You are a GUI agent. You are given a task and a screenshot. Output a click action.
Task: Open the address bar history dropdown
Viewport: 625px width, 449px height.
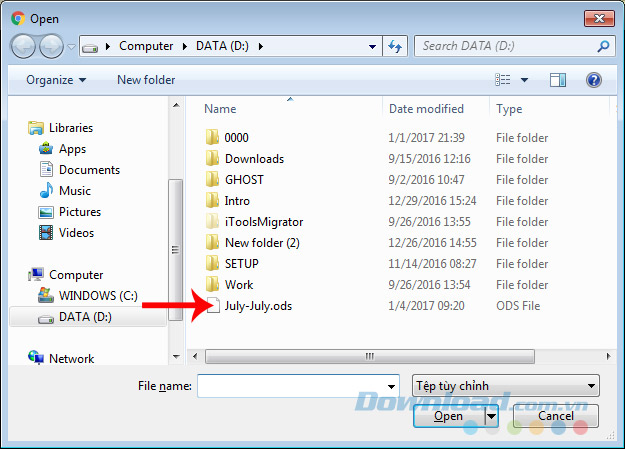tap(372, 47)
